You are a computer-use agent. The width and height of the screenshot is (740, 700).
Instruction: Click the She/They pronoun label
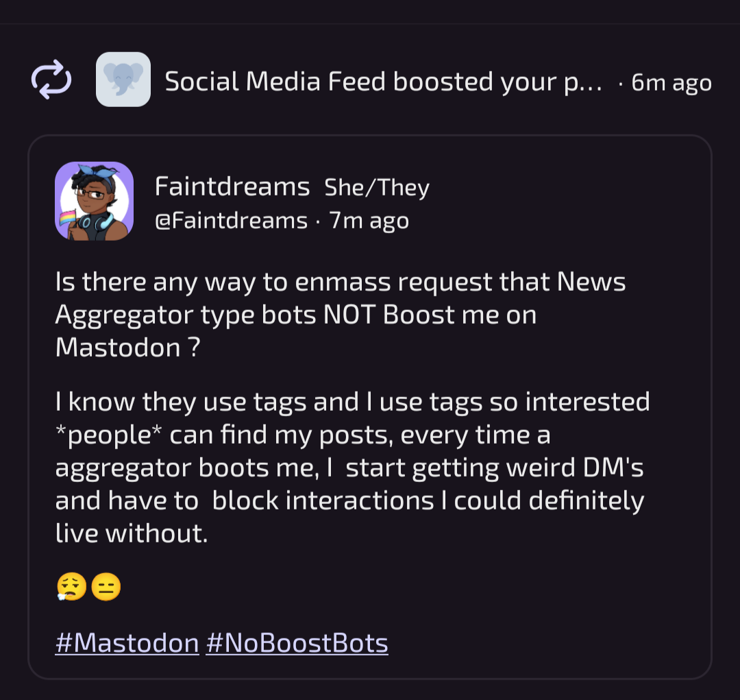pos(377,188)
